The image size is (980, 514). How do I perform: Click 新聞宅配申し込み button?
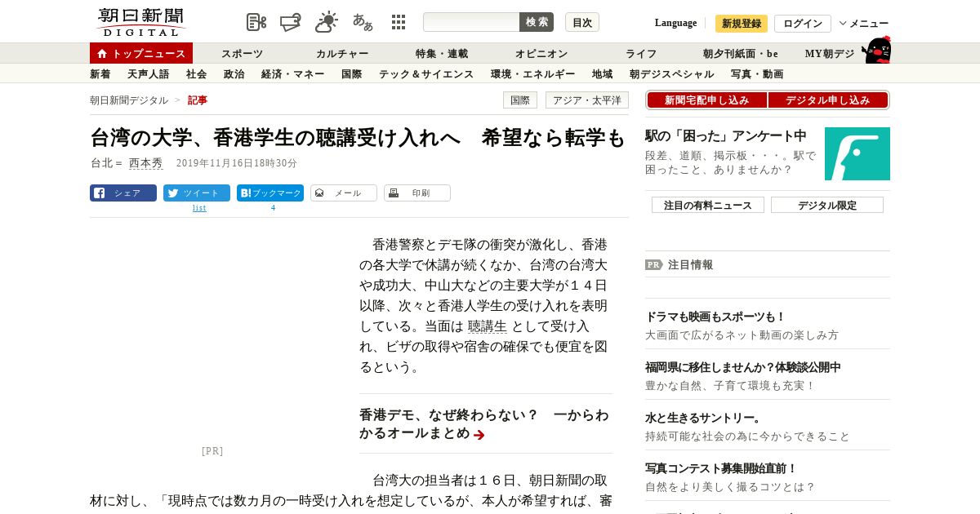707,100
